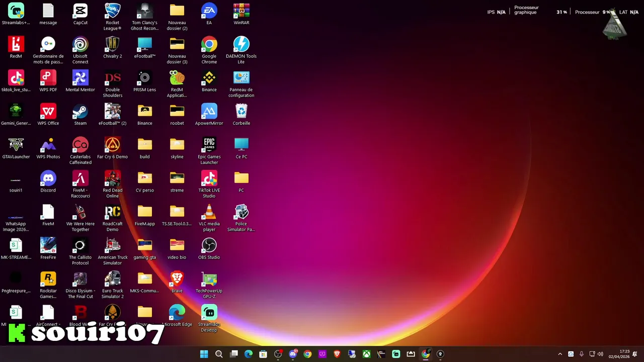644x362 pixels.
Task: Open the WPS PDF desktop icon
Action: coord(48,81)
